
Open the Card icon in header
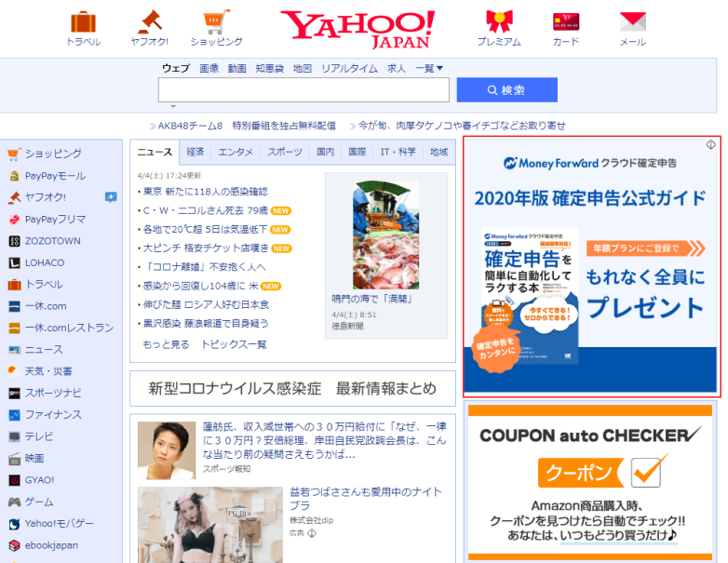(x=565, y=22)
